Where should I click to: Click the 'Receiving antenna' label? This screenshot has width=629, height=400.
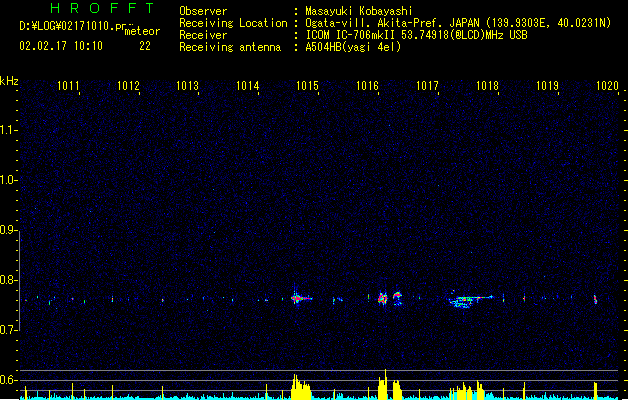coord(230,47)
